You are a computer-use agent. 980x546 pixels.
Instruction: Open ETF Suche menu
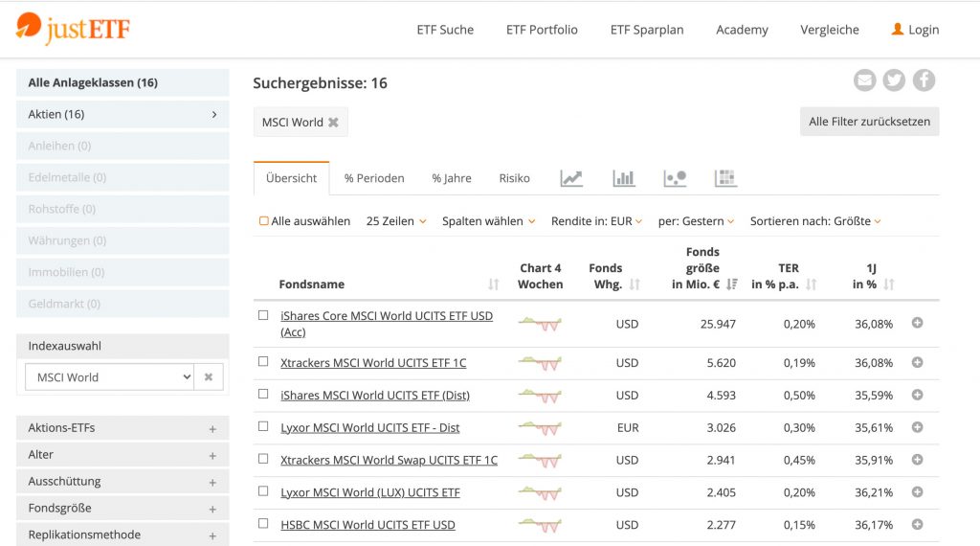tap(445, 30)
